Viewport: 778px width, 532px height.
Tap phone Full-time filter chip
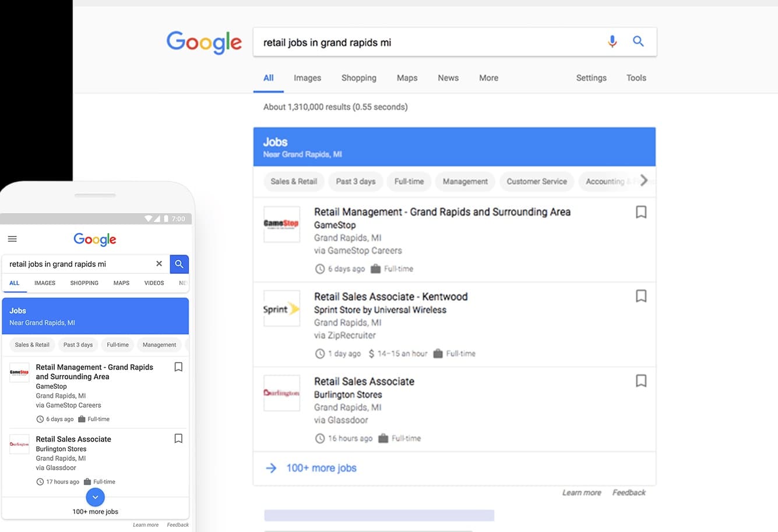(118, 345)
